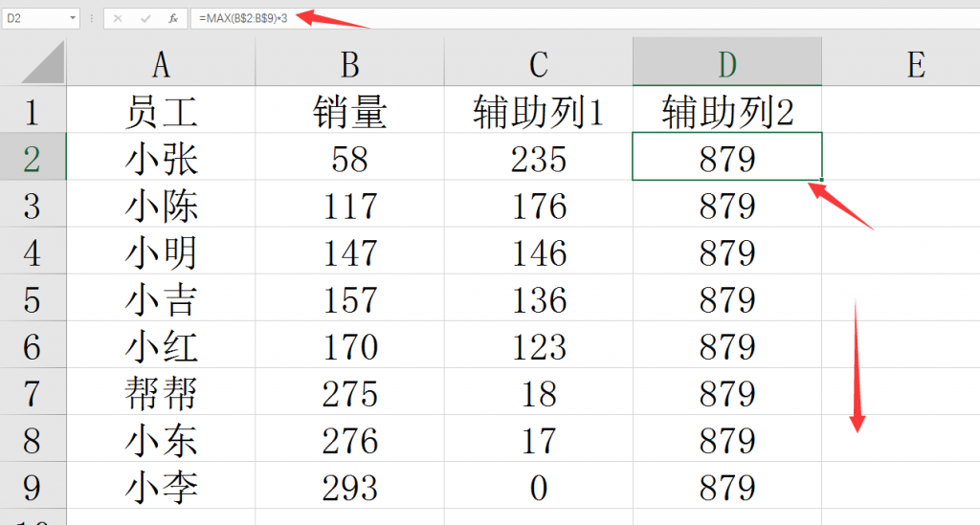Select row 5 header
Viewport: 980px width, 525px height.
click(33, 299)
